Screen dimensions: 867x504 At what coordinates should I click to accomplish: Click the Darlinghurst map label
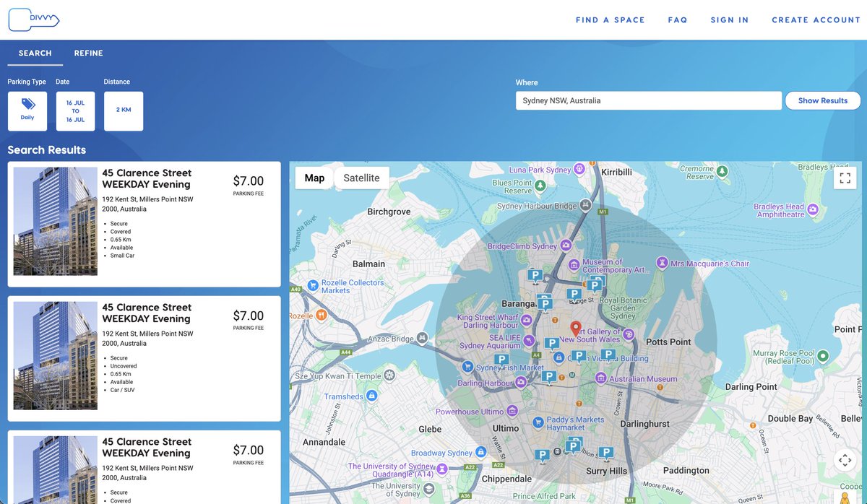(644, 424)
